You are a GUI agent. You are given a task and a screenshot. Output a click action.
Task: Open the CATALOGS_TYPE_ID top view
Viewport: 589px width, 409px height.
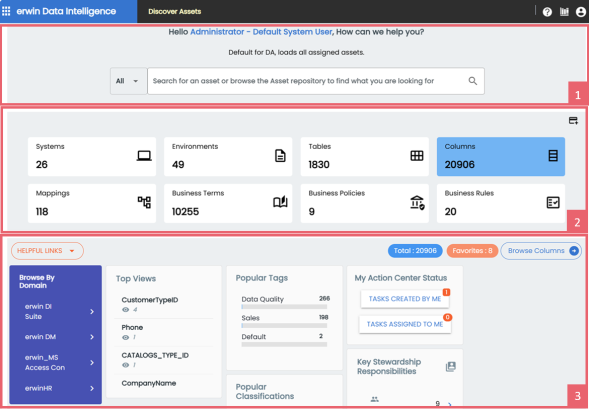(x=155, y=355)
